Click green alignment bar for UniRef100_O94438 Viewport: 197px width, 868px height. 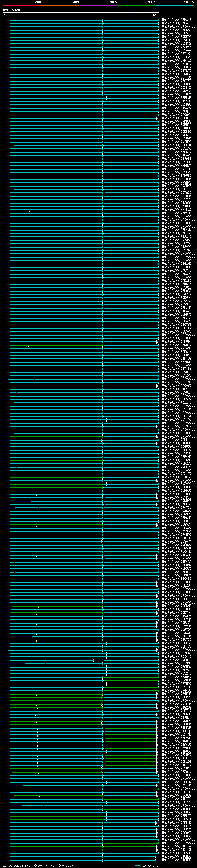coord(131,690)
